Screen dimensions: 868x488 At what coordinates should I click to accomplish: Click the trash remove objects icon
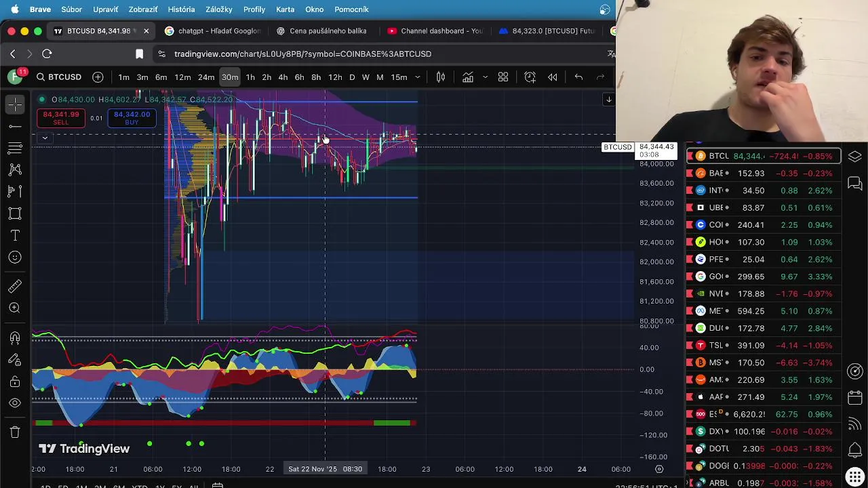click(15, 432)
